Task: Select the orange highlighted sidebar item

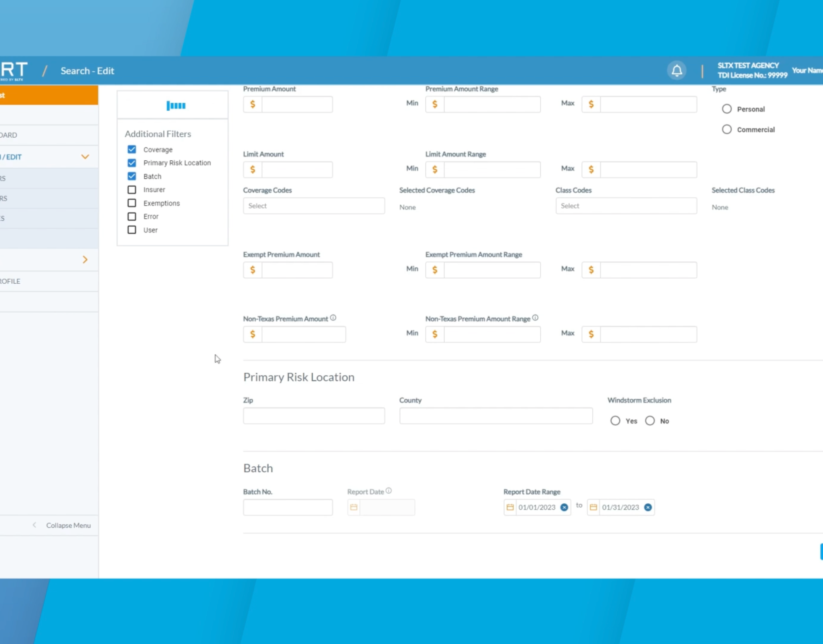Action: (49, 95)
